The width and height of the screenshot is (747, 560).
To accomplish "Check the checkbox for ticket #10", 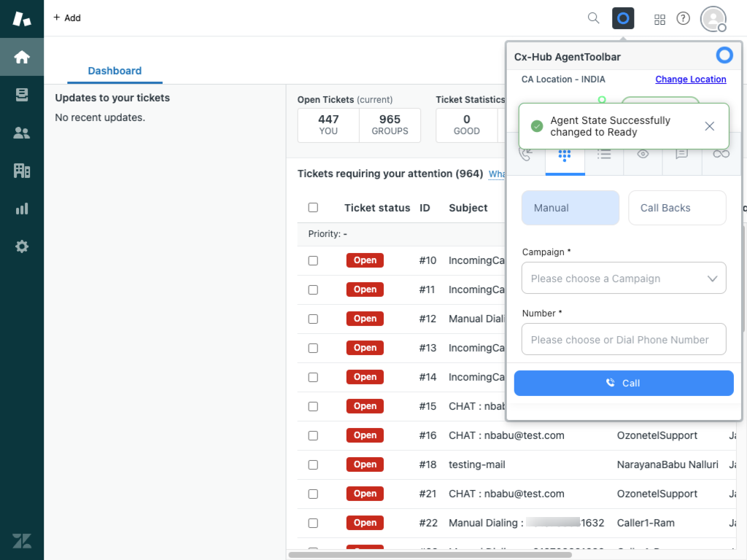I will click(313, 260).
